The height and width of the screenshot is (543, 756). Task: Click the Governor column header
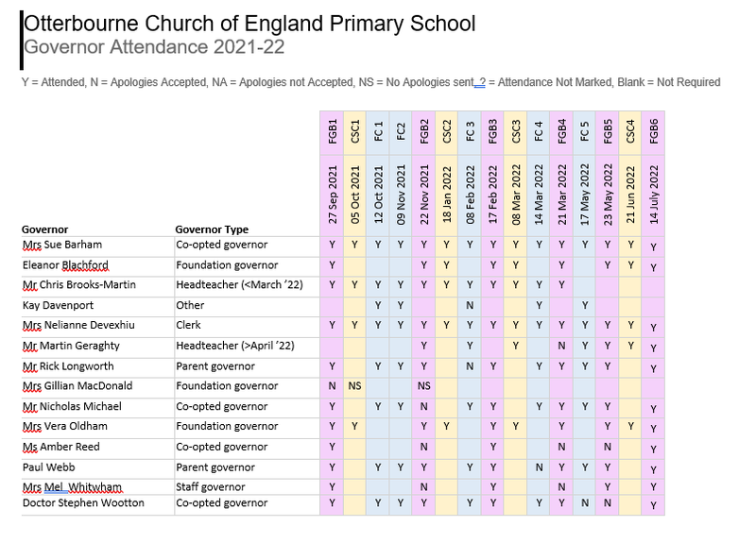point(44,229)
